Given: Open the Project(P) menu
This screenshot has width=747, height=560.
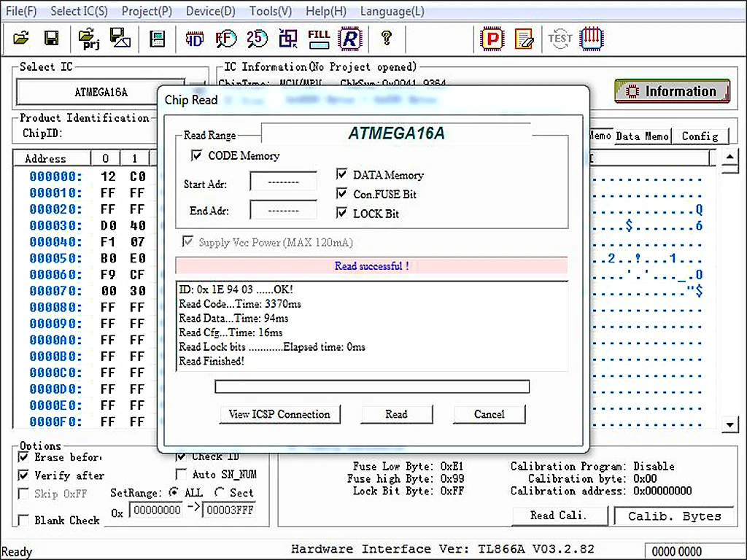Looking at the screenshot, I should [x=147, y=11].
